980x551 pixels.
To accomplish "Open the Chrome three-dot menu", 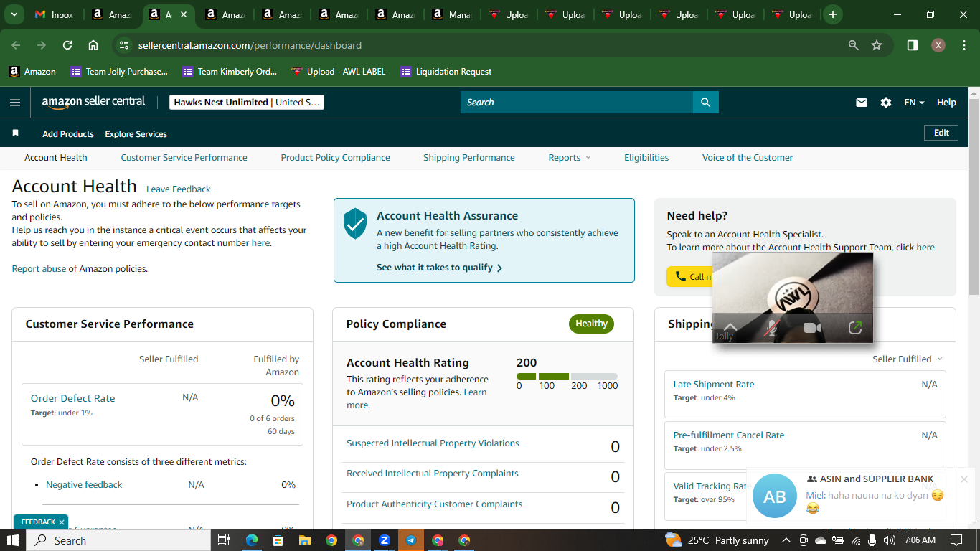I will 963,45.
